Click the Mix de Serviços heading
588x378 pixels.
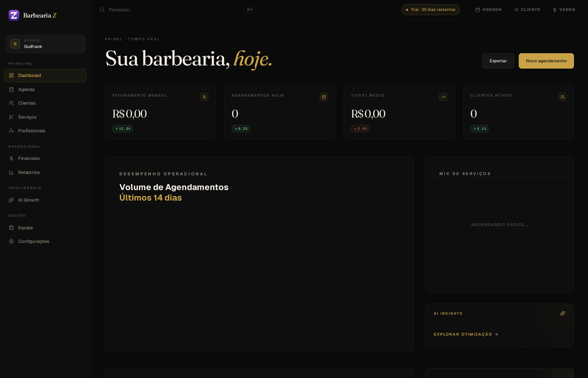point(465,174)
